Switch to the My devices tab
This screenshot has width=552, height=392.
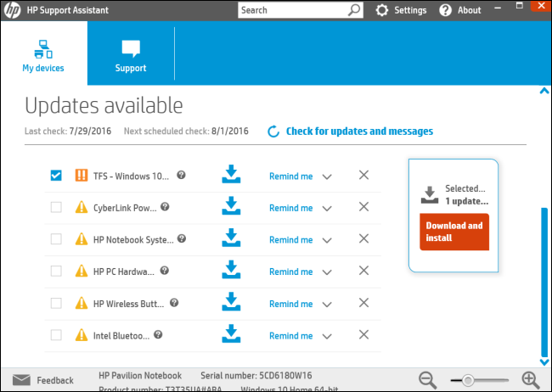tap(43, 53)
